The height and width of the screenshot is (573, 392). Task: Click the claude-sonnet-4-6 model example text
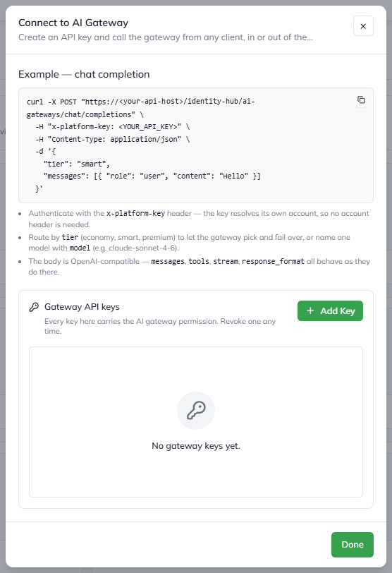pos(143,248)
